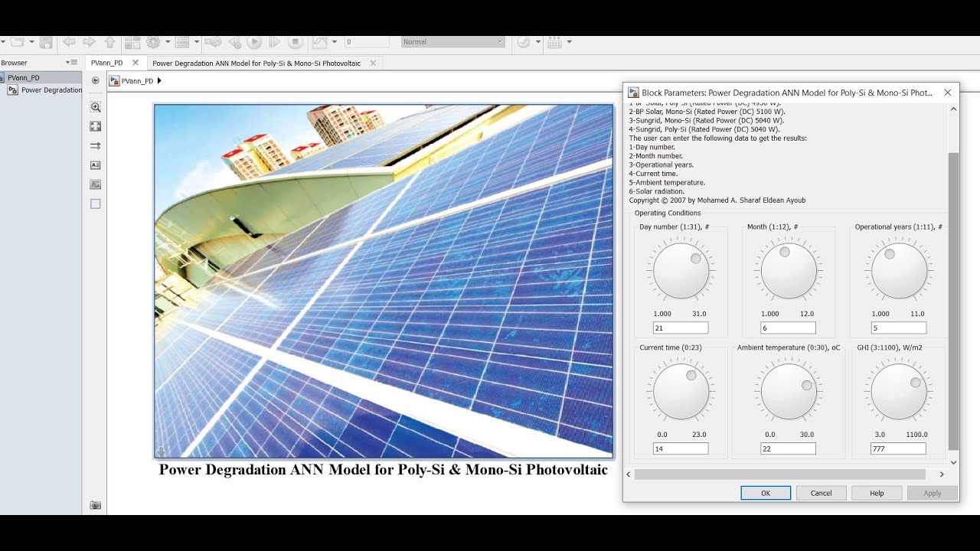Click the Forward navigation arrow in toolbar

[89, 42]
